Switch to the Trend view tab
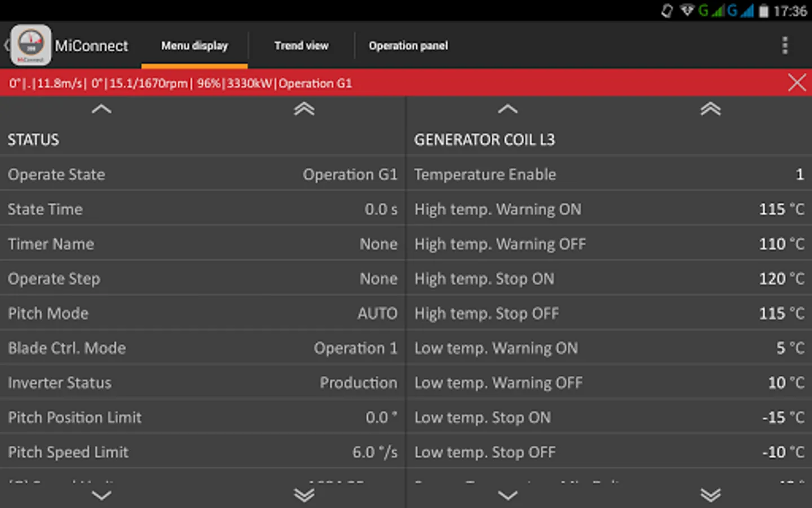Viewport: 812px width, 508px height. (x=301, y=46)
